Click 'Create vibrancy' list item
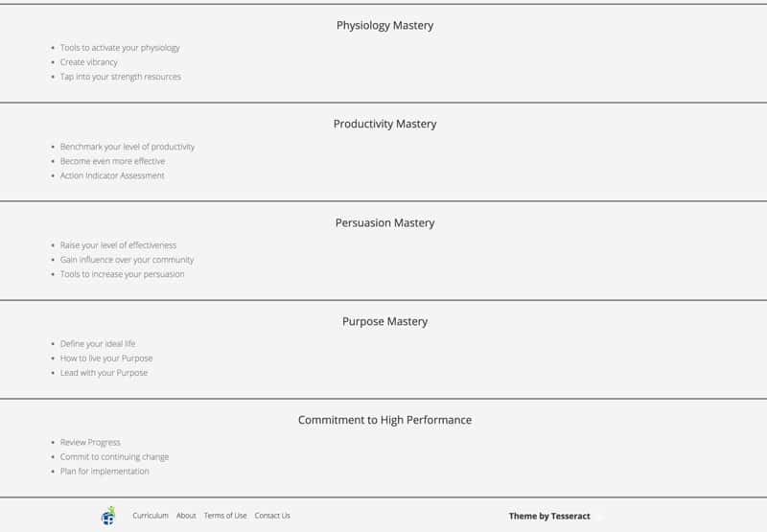The image size is (767, 532). [89, 62]
